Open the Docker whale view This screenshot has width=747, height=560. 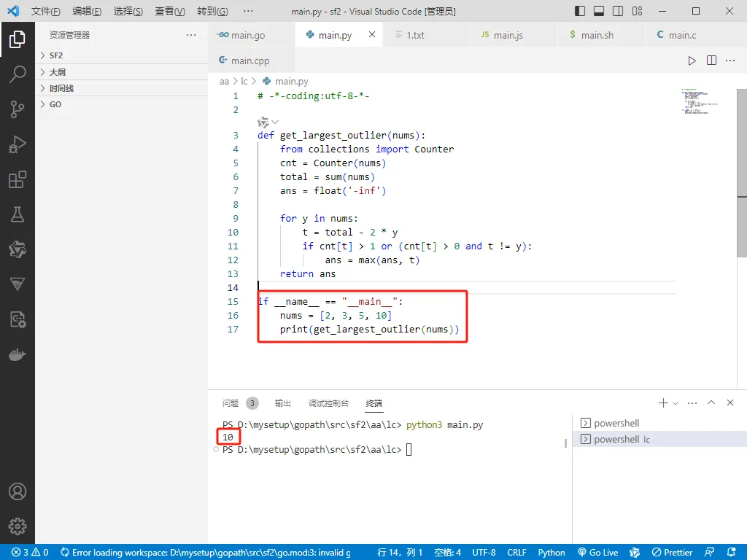tap(18, 355)
